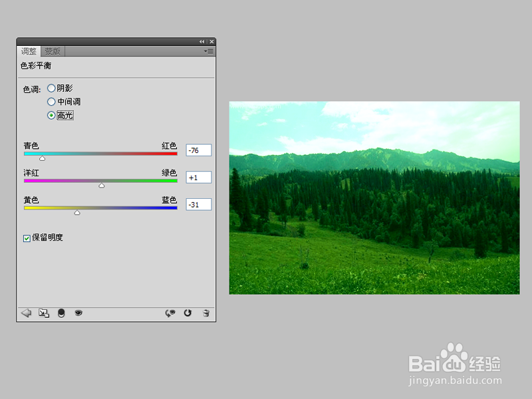Reset adjustment to defaults icon

[x=188, y=313]
